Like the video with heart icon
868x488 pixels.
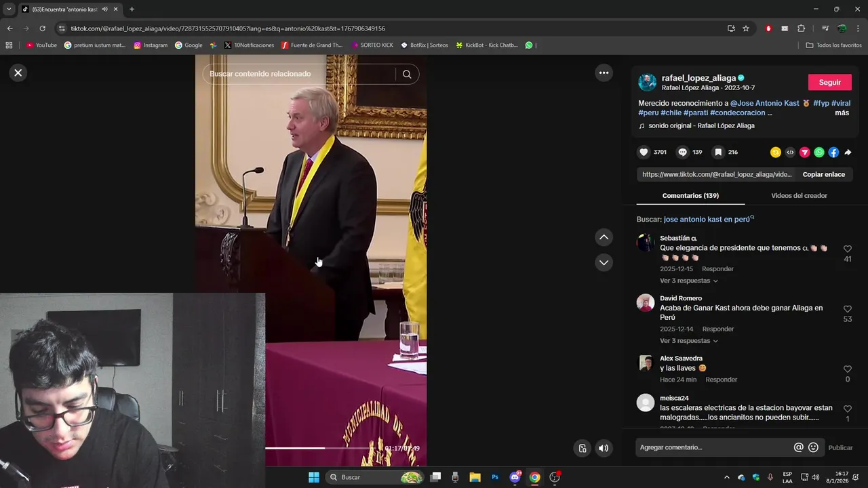coord(644,152)
